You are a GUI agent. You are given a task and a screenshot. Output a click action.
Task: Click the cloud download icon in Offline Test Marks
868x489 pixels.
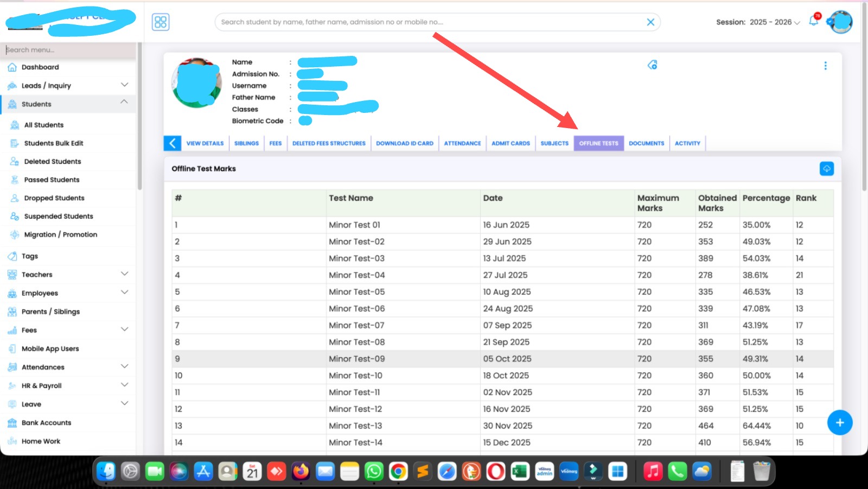click(826, 169)
